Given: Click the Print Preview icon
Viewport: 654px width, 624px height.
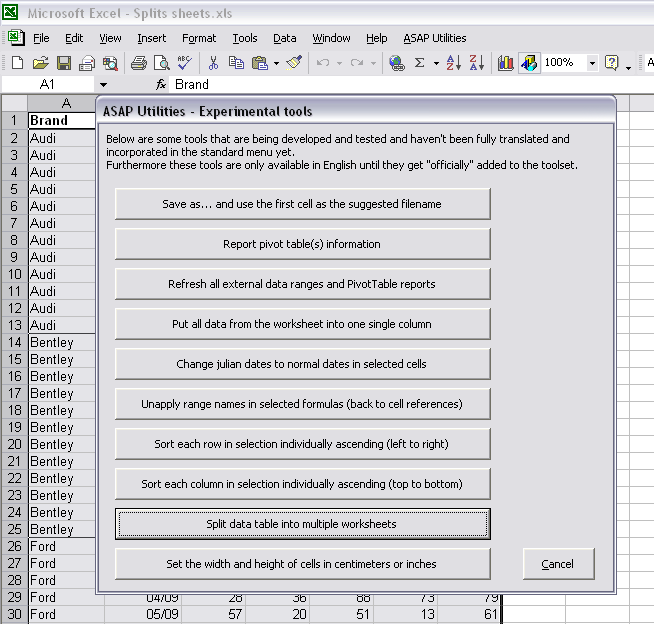Looking at the screenshot, I should click(x=161, y=63).
